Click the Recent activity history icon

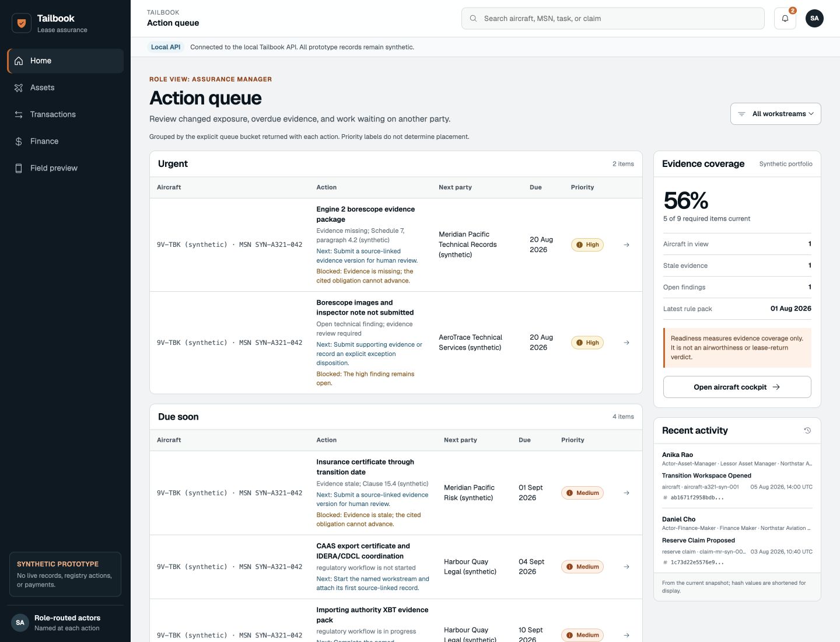point(807,430)
